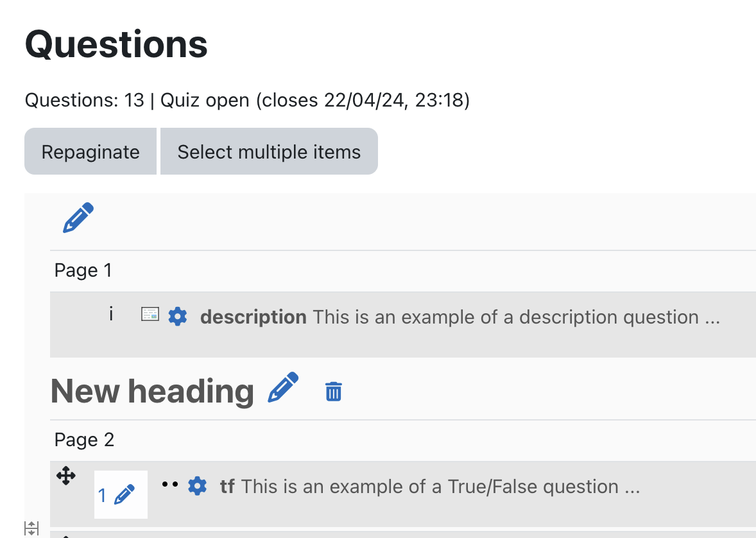Toggle page break icon below tf question
The width and height of the screenshot is (756, 538).
point(31,528)
